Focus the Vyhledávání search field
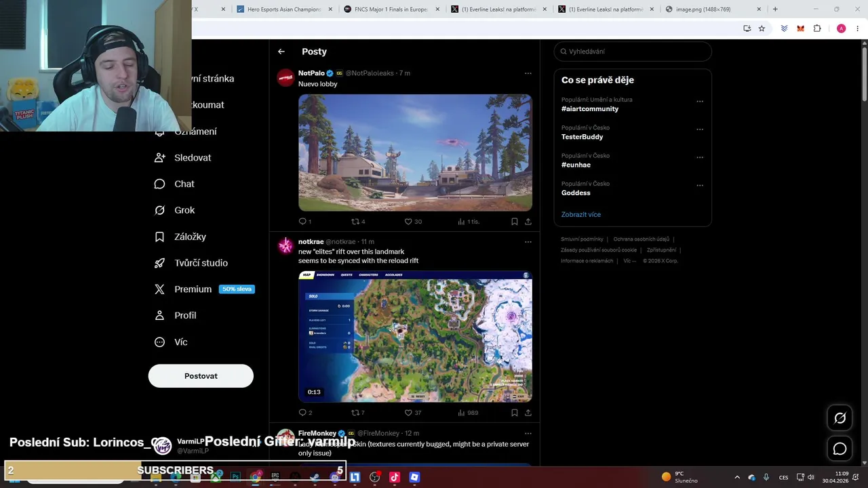The image size is (868, 488). coord(633,52)
